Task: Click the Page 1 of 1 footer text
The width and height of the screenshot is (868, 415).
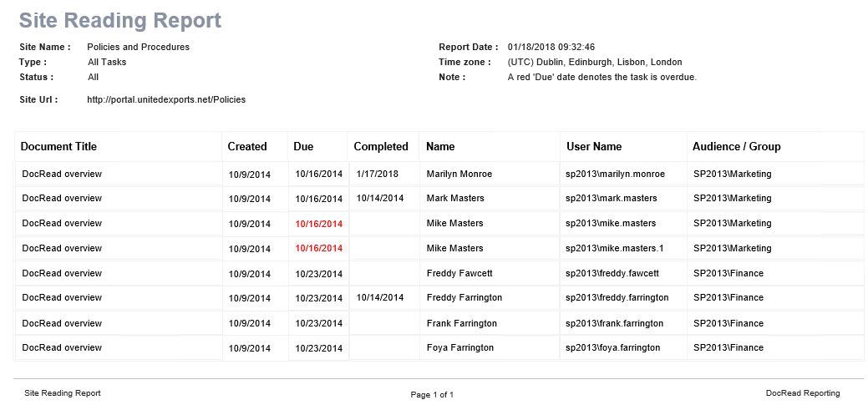Action: point(432,394)
